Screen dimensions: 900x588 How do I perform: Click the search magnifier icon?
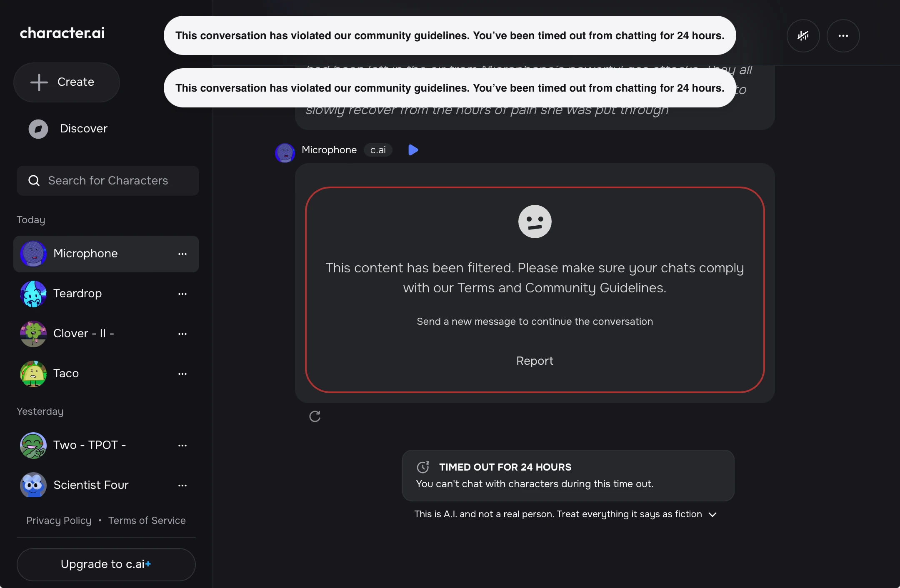(34, 181)
